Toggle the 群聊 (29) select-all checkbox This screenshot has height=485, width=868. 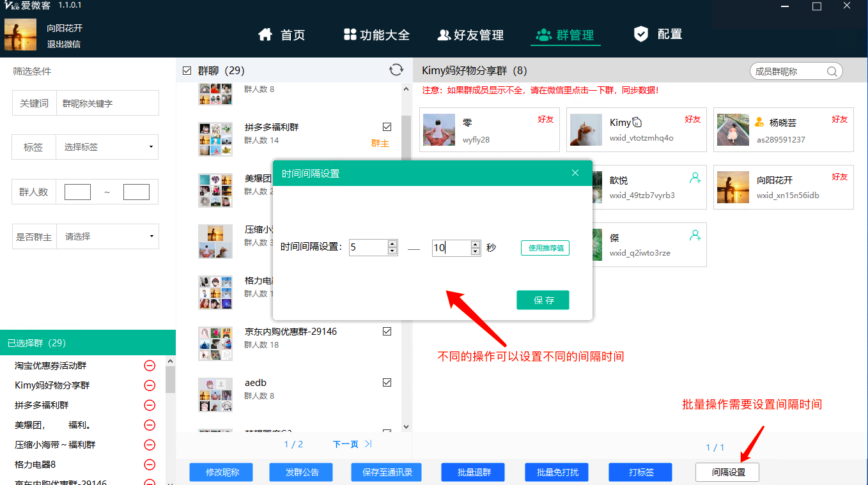pos(187,71)
